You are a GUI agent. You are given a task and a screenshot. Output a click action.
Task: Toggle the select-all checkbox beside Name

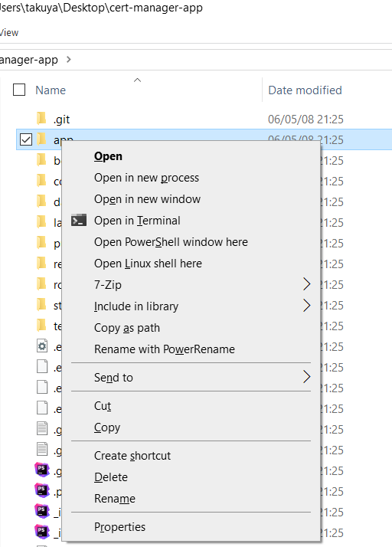(x=19, y=90)
